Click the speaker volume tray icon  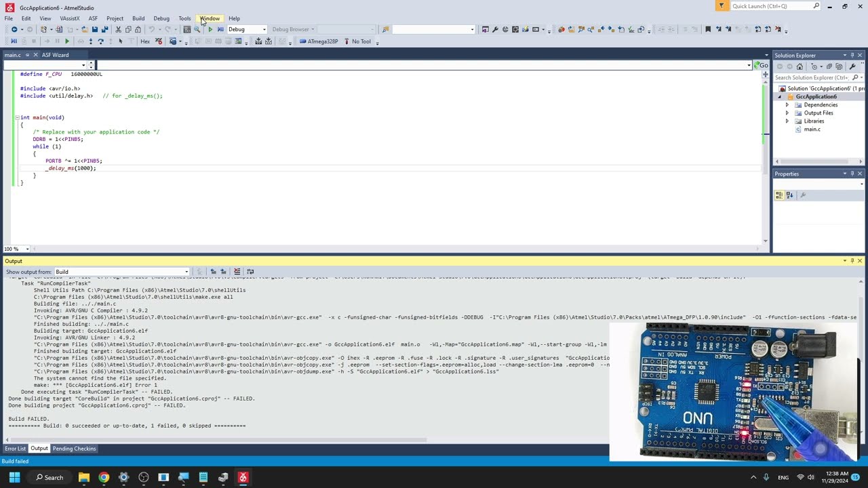(811, 477)
